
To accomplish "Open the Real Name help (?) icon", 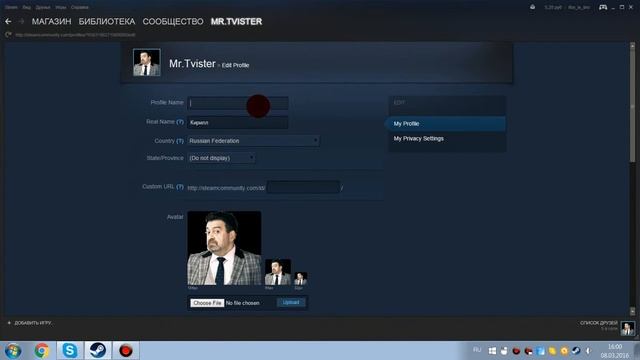I will point(180,122).
